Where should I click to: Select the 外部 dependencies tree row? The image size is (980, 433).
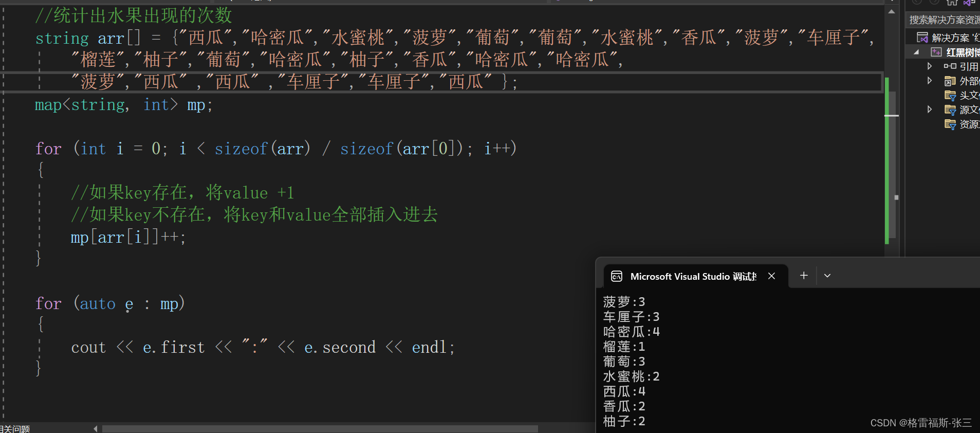(x=943, y=81)
